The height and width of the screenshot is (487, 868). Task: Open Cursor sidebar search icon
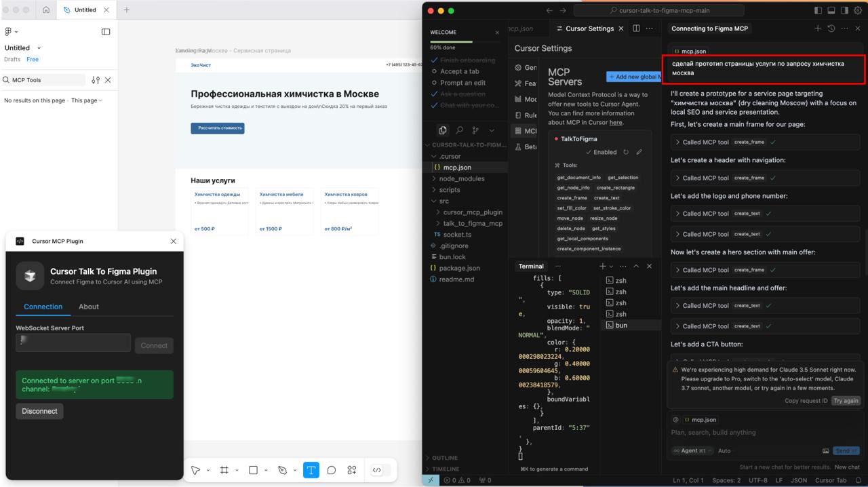click(459, 130)
